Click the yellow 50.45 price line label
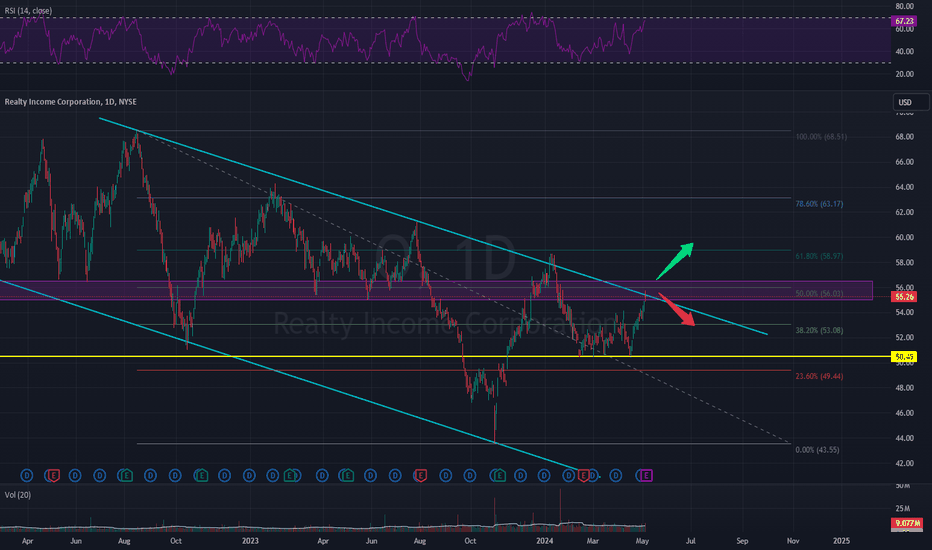The width and height of the screenshot is (932, 550). click(x=904, y=357)
